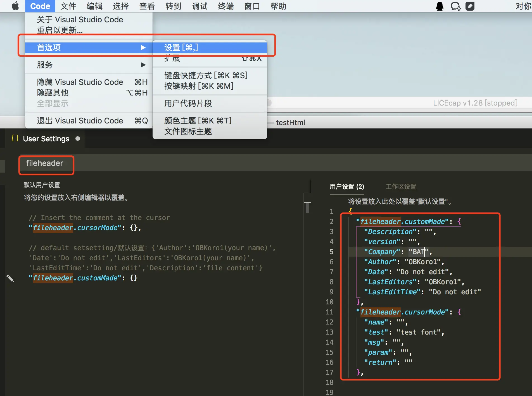Open the 选择 menu

click(121, 6)
